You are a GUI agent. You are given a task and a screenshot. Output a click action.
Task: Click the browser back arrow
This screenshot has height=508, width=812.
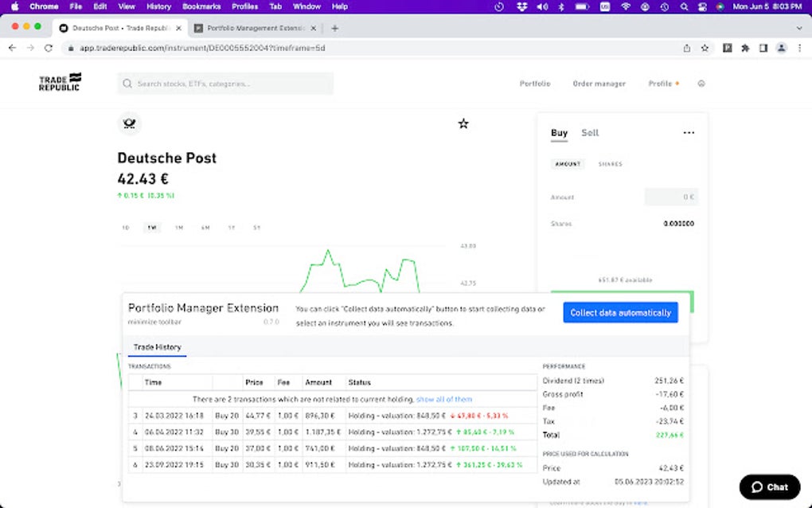pyautogui.click(x=11, y=48)
